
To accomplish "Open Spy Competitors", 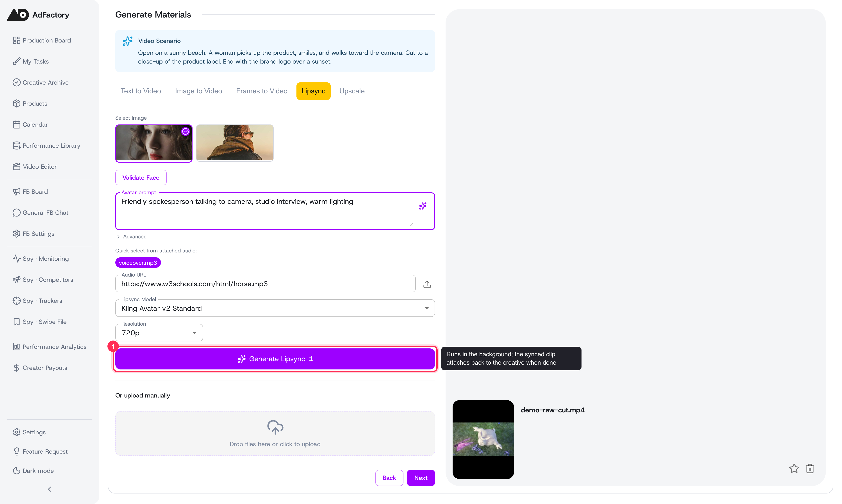I will (43, 280).
